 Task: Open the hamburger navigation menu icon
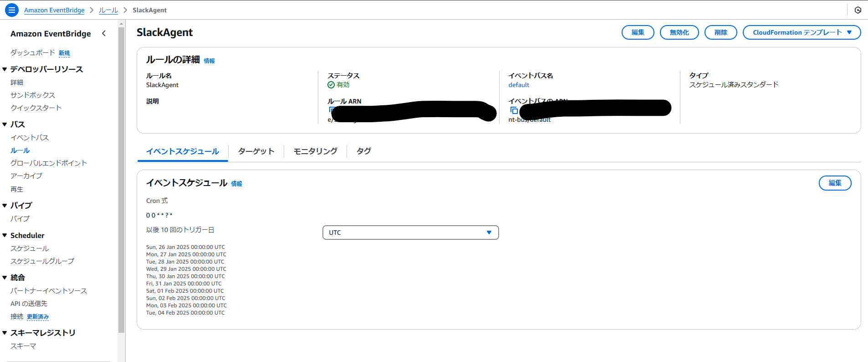click(12, 10)
